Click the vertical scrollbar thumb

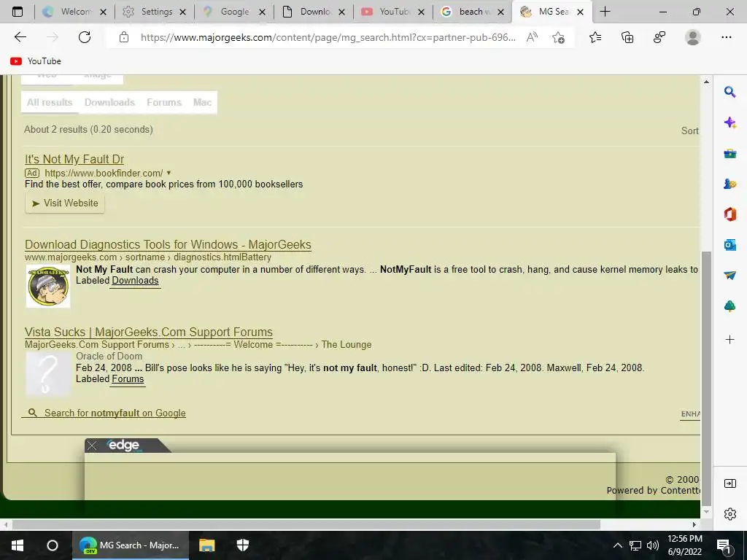pyautogui.click(x=706, y=378)
